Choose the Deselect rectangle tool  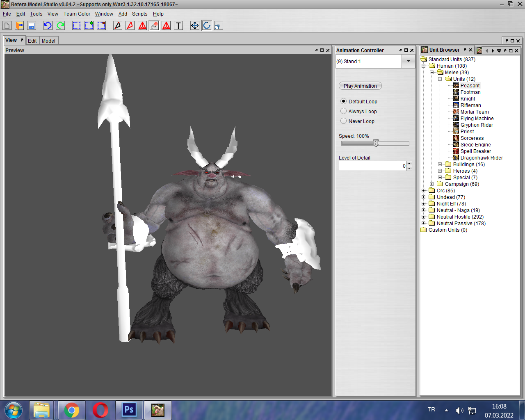coord(101,25)
